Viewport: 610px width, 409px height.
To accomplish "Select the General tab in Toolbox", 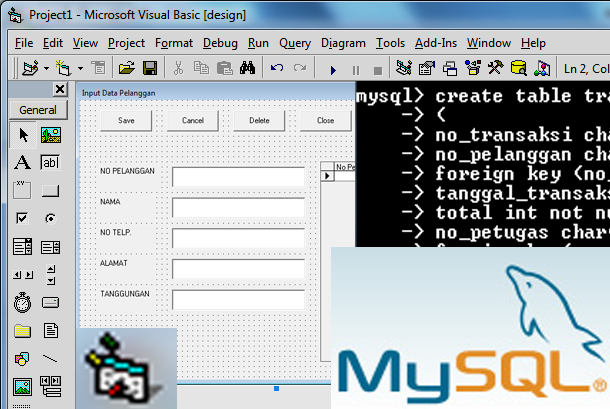I will (x=38, y=110).
